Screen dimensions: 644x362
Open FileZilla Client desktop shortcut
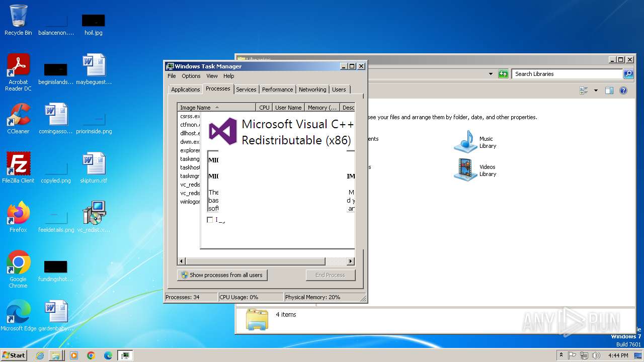click(x=18, y=168)
